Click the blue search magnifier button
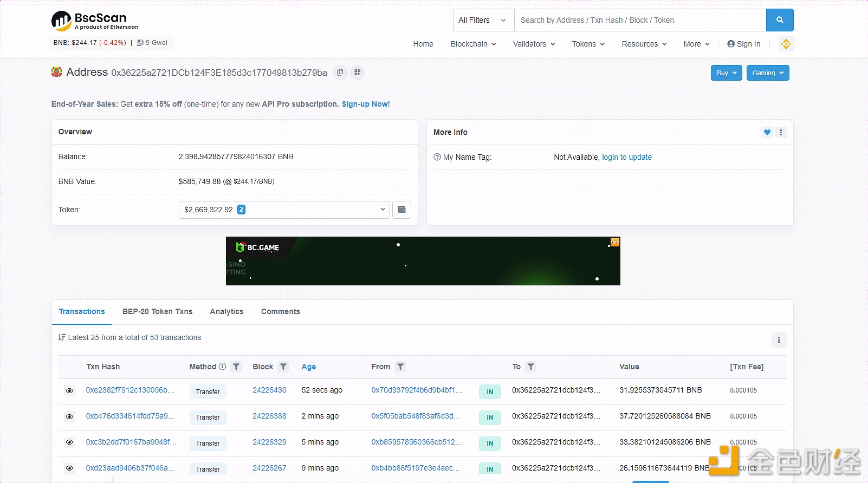 780,20
